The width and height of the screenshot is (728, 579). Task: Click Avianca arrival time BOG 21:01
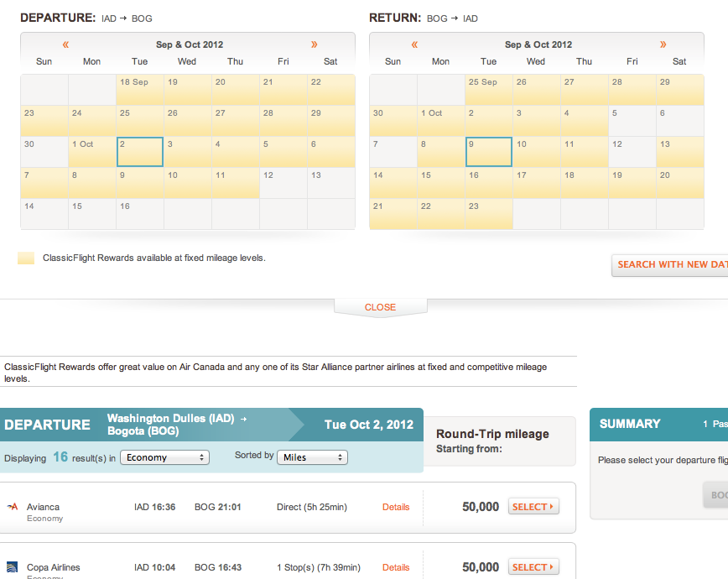[218, 507]
